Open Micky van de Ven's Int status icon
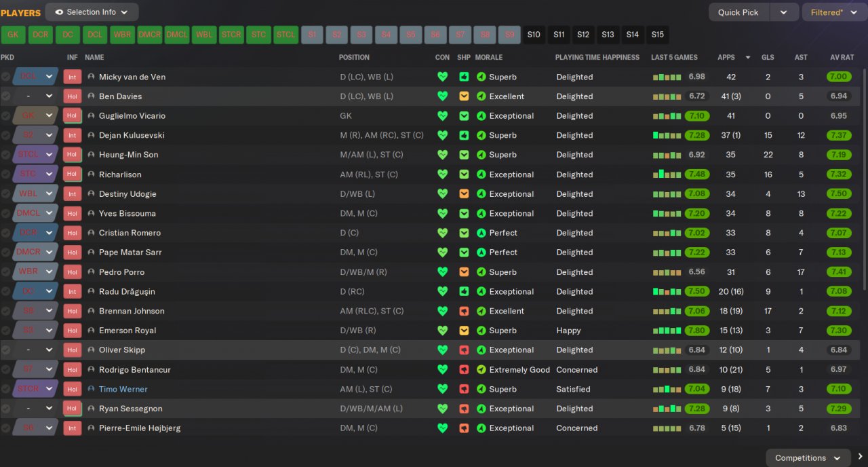868x467 pixels. 72,77
